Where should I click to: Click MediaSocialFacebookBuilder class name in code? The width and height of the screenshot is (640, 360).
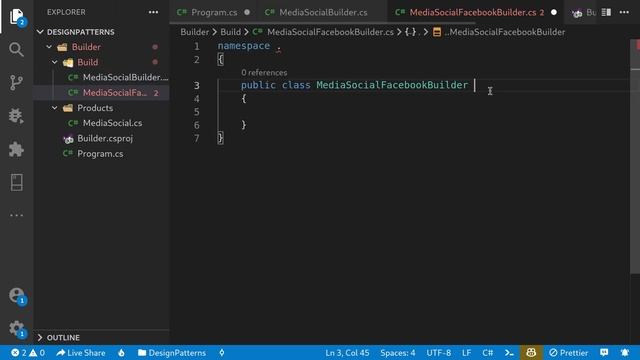(392, 85)
